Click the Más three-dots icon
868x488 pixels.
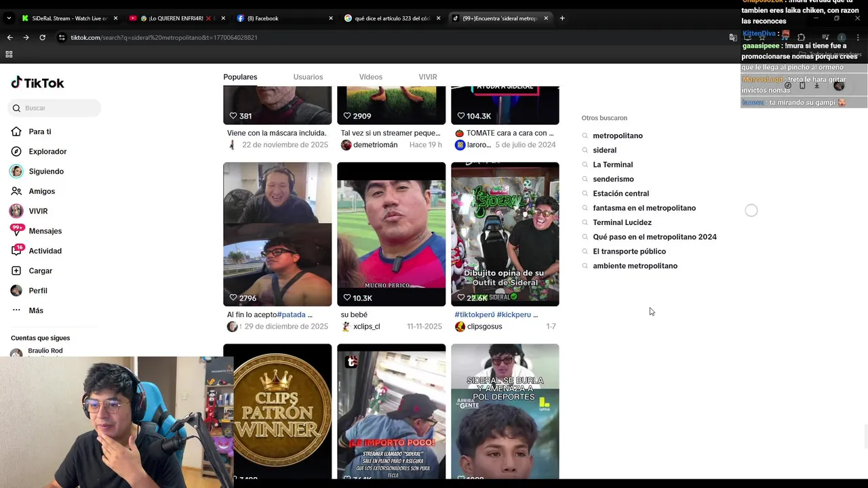pos(16,310)
